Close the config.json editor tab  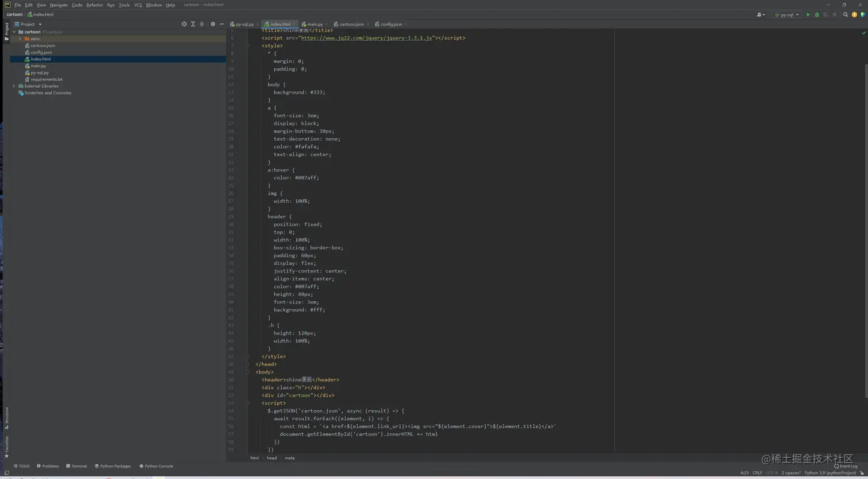(406, 24)
